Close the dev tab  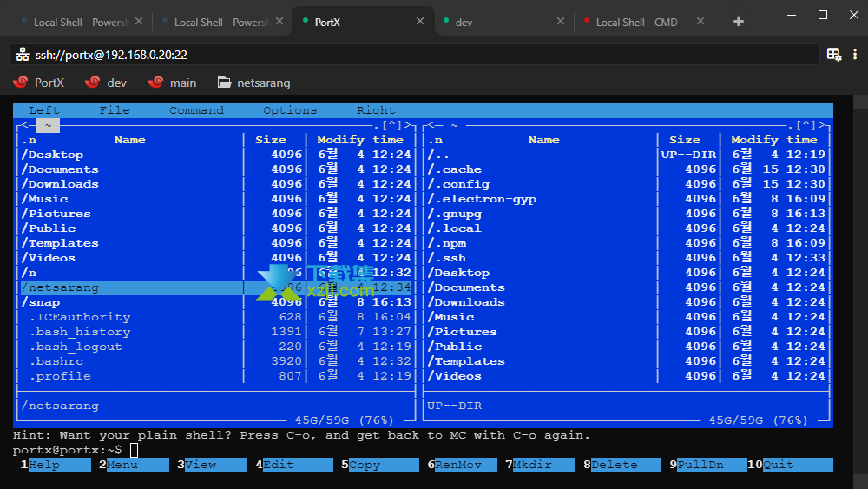click(561, 22)
